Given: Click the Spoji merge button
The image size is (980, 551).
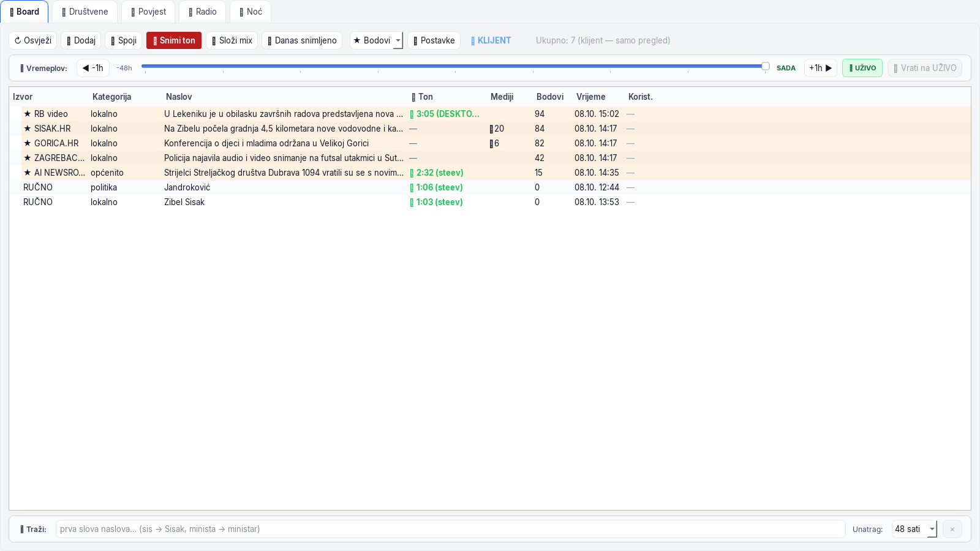Looking at the screenshot, I should click(x=124, y=40).
